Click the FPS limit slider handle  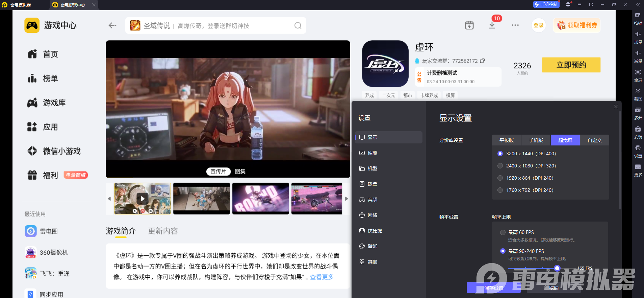557,268
